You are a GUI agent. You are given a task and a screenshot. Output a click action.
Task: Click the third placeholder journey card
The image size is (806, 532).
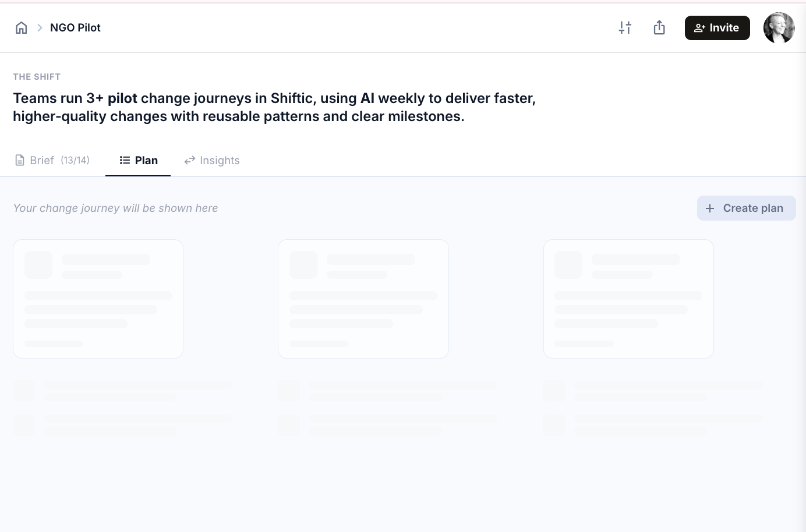pos(628,299)
